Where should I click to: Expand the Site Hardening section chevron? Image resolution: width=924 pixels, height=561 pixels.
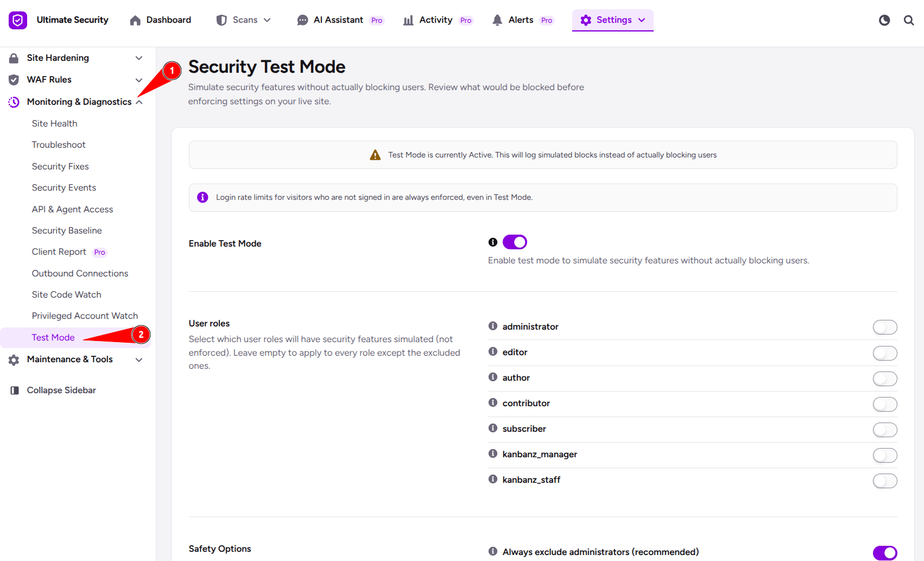[139, 58]
